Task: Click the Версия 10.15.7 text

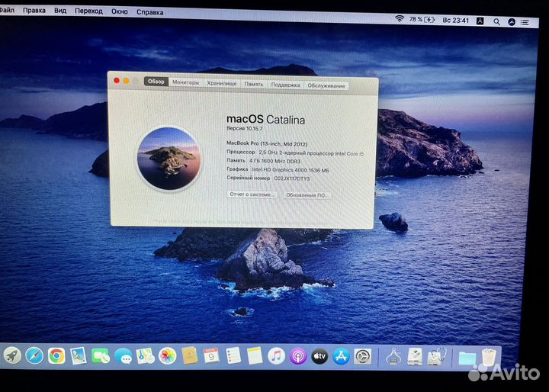Action: (x=245, y=128)
